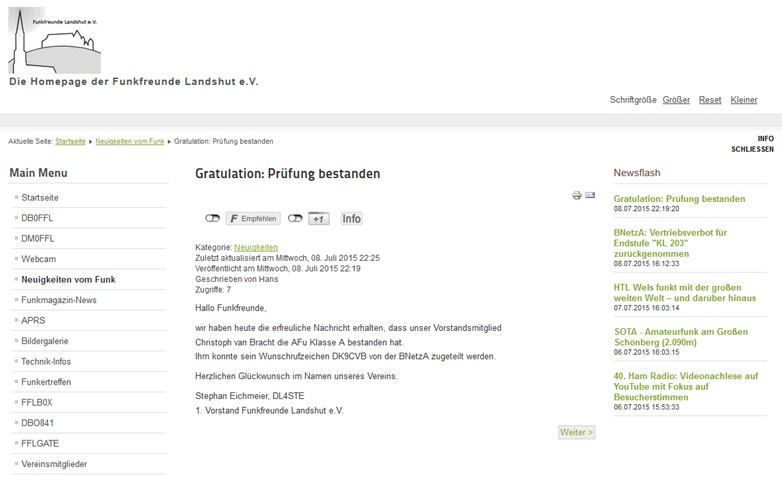The width and height of the screenshot is (782, 477).
Task: Open the SOTA Amateurfunk newsflash article
Action: [681, 337]
